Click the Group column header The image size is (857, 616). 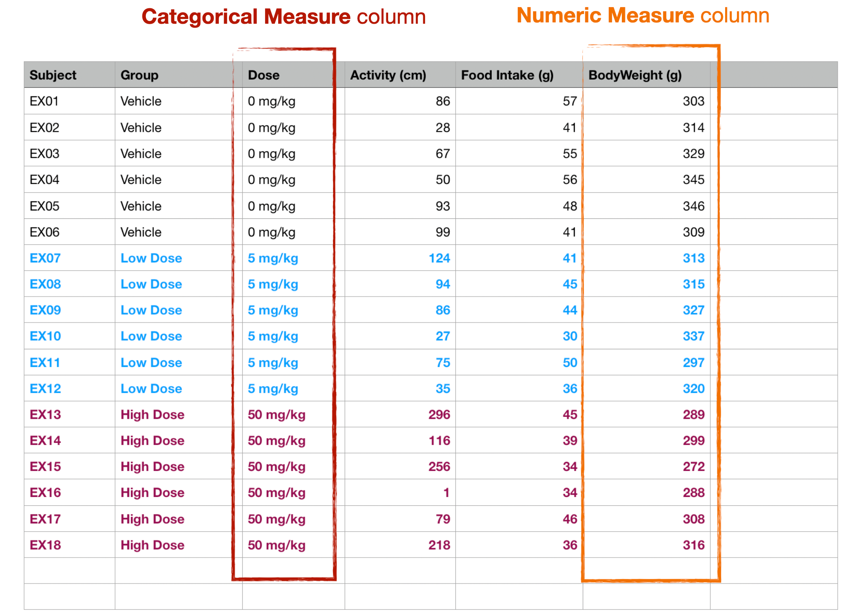tap(178, 75)
